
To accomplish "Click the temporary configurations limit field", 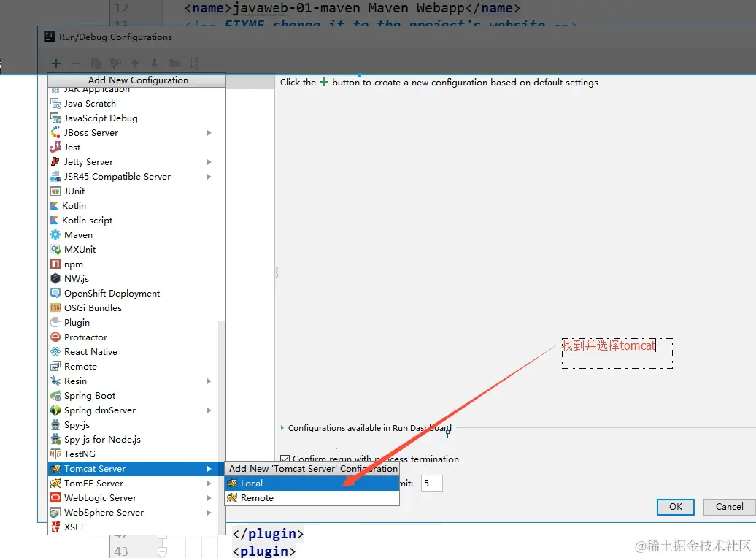I will 431,484.
